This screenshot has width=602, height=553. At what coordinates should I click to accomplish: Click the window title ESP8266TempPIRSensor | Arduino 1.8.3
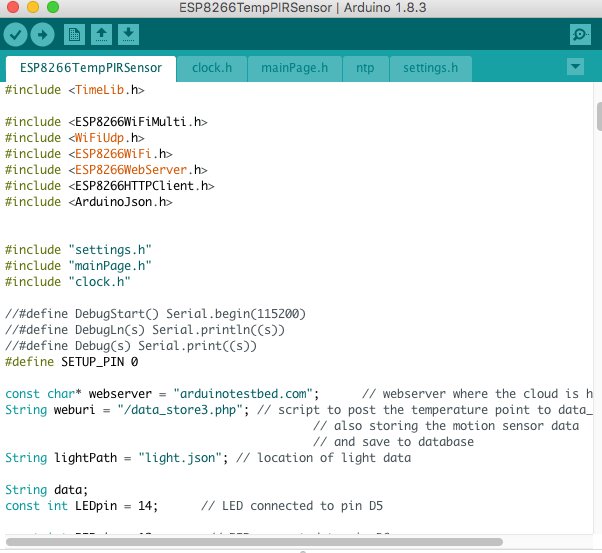303,8
